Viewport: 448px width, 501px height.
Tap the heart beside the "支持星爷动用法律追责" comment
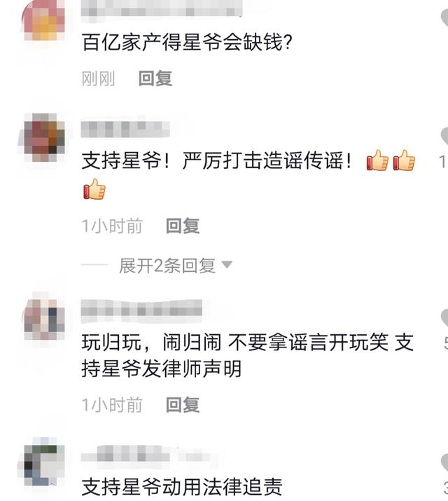pyautogui.click(x=444, y=462)
